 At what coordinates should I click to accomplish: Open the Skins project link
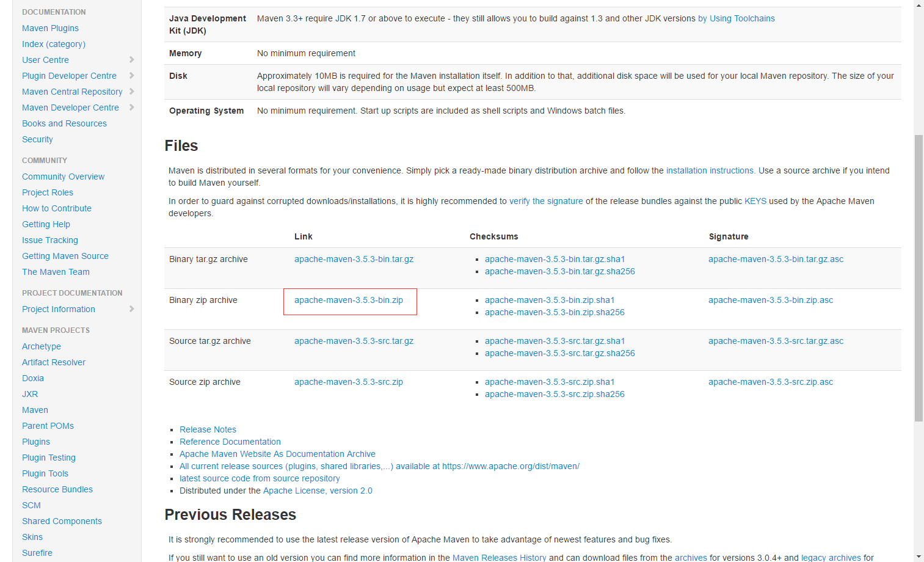coord(32,537)
